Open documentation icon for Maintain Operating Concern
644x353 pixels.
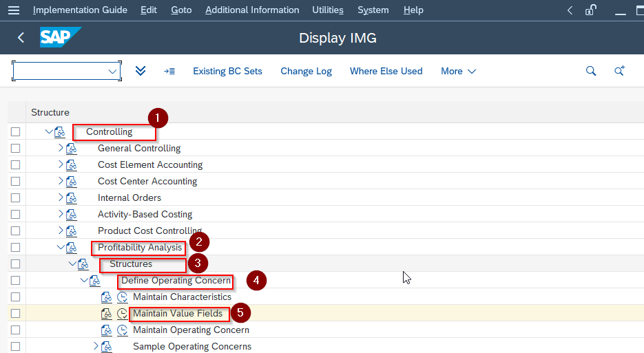click(106, 330)
